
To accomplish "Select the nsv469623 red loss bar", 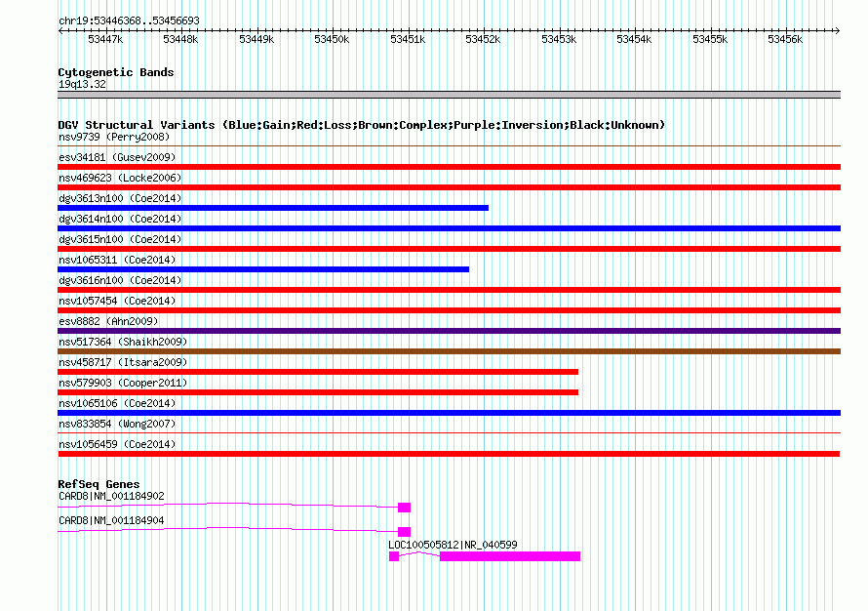I will [449, 187].
